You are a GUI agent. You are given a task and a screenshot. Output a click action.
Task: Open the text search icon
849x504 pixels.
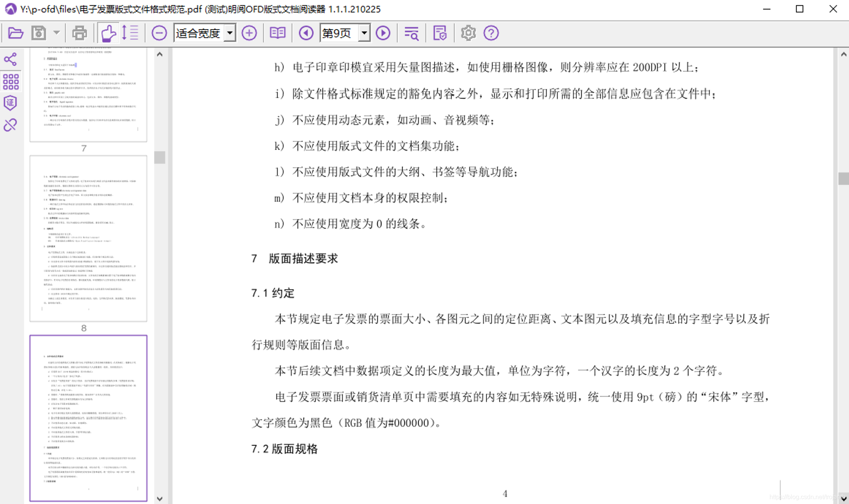(411, 33)
